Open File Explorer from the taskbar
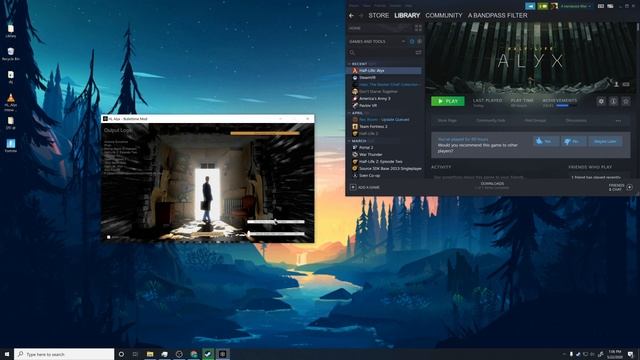Viewport: 640px width, 360px height. pos(150,354)
